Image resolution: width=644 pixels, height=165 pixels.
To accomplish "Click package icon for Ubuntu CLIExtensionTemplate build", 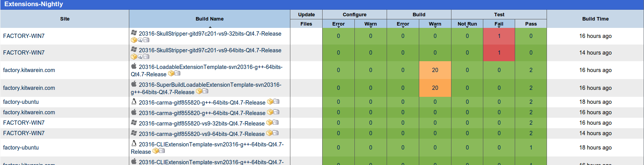I will (156, 151).
